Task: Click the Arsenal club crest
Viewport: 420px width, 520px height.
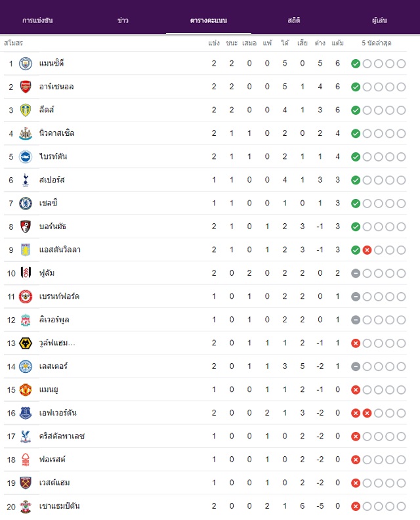Action: click(26, 87)
